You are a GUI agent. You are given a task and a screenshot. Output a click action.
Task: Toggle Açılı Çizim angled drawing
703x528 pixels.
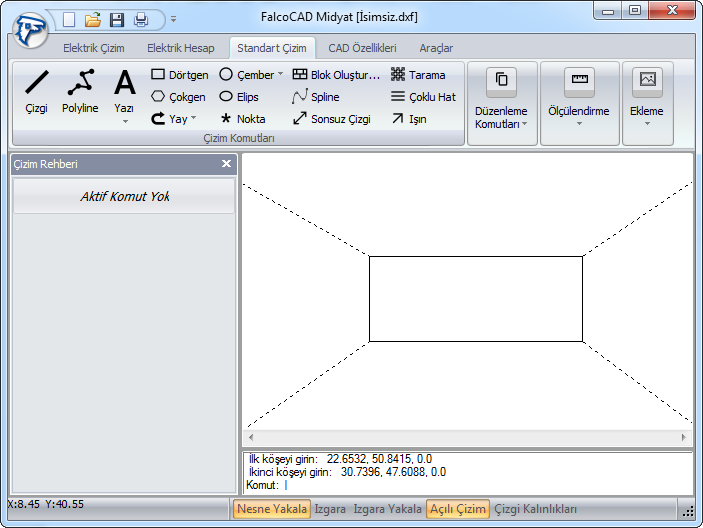pos(458,509)
